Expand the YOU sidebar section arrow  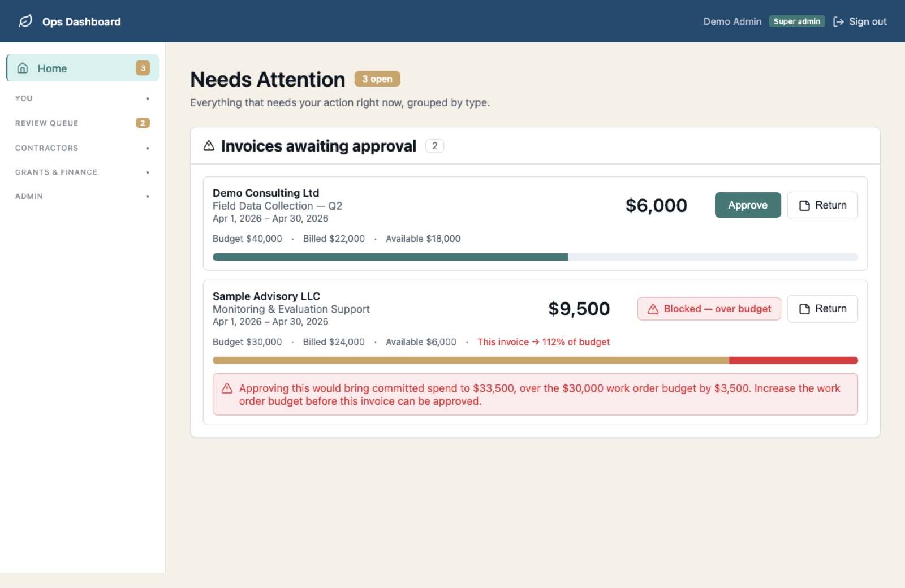(148, 98)
